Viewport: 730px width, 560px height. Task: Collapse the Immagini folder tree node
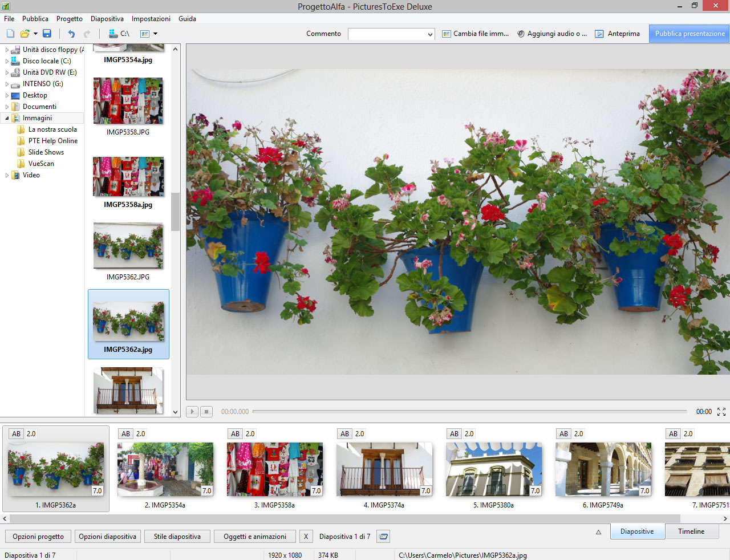tap(7, 118)
